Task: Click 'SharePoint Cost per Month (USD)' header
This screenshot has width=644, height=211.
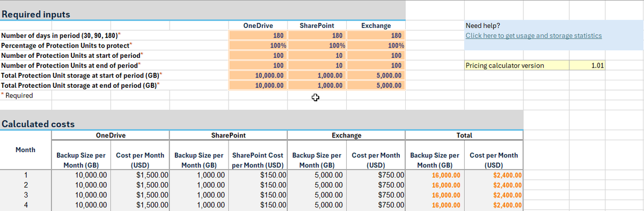Action: [x=258, y=160]
